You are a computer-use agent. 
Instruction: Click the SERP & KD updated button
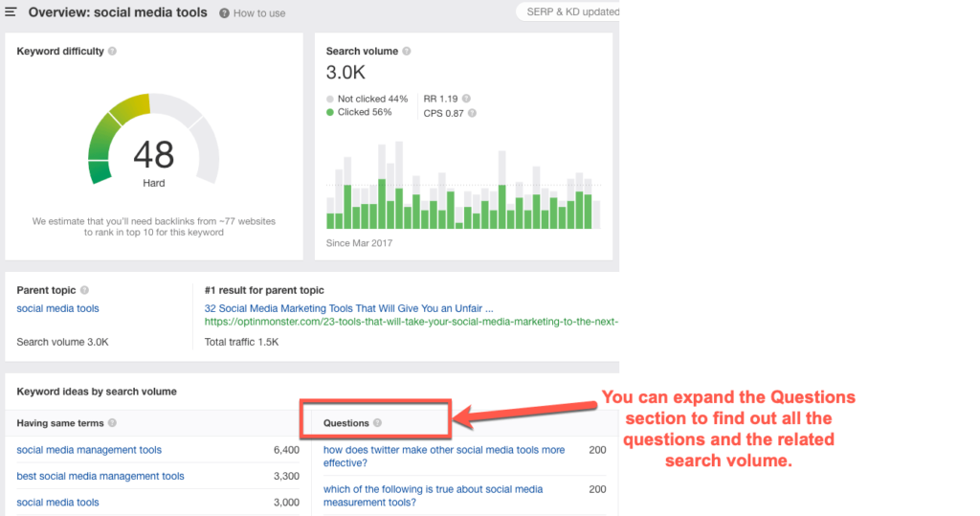click(x=568, y=11)
